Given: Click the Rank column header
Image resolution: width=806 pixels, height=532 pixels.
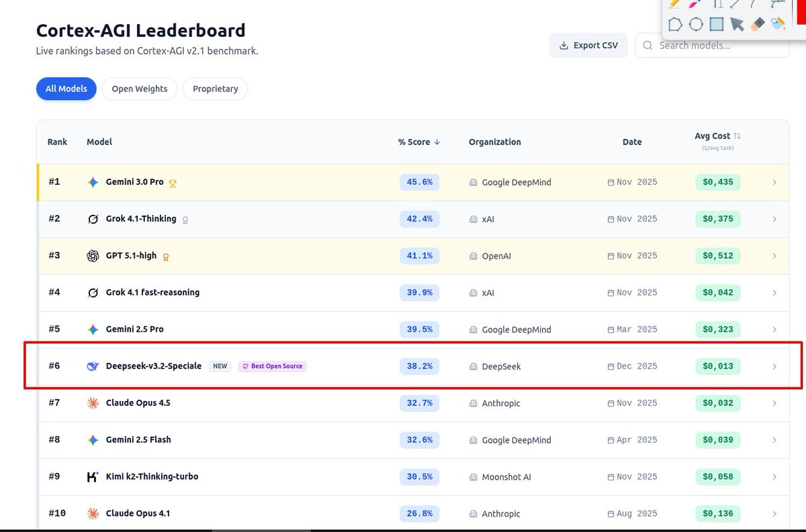Looking at the screenshot, I should [x=57, y=142].
